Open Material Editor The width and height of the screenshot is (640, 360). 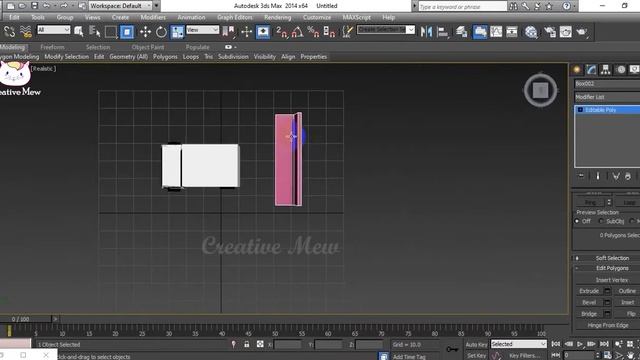[531, 31]
